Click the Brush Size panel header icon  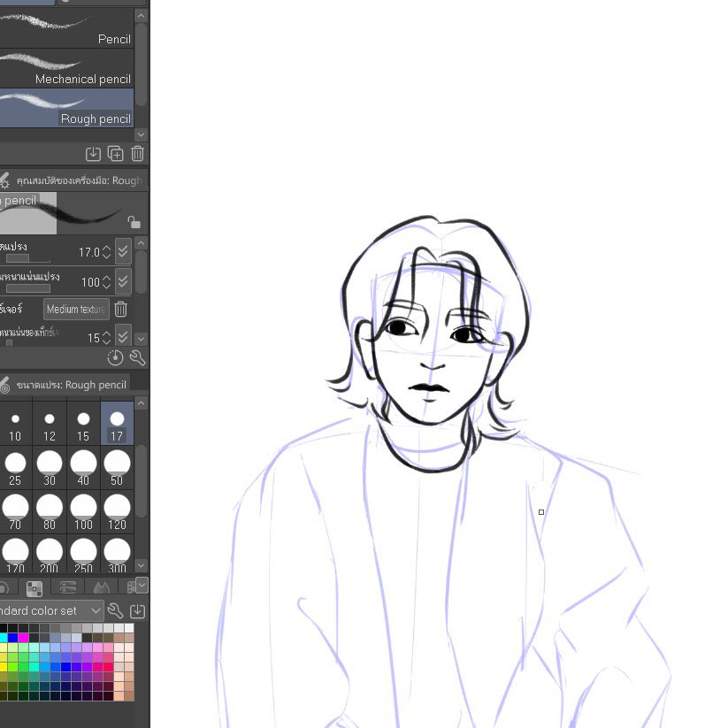click(x=4, y=385)
